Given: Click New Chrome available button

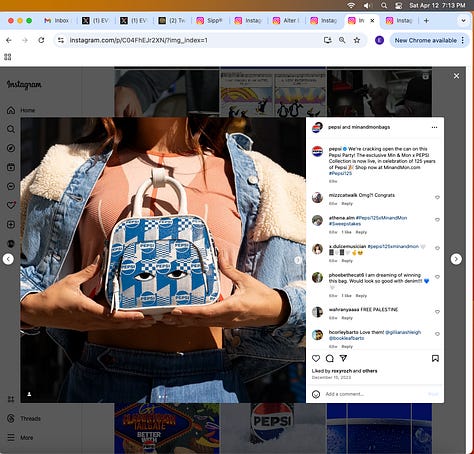Looking at the screenshot, I should tap(426, 40).
